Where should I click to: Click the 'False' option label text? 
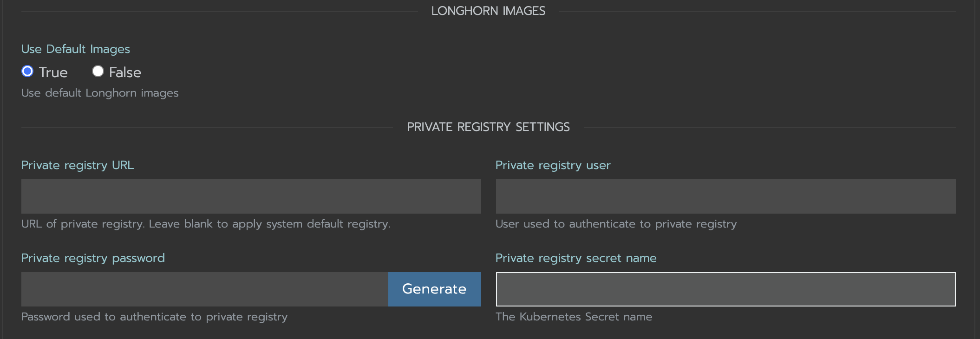coord(125,72)
